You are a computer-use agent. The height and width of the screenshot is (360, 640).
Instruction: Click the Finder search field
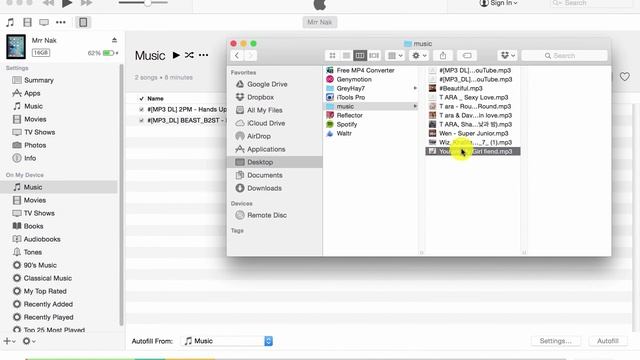pos(564,56)
